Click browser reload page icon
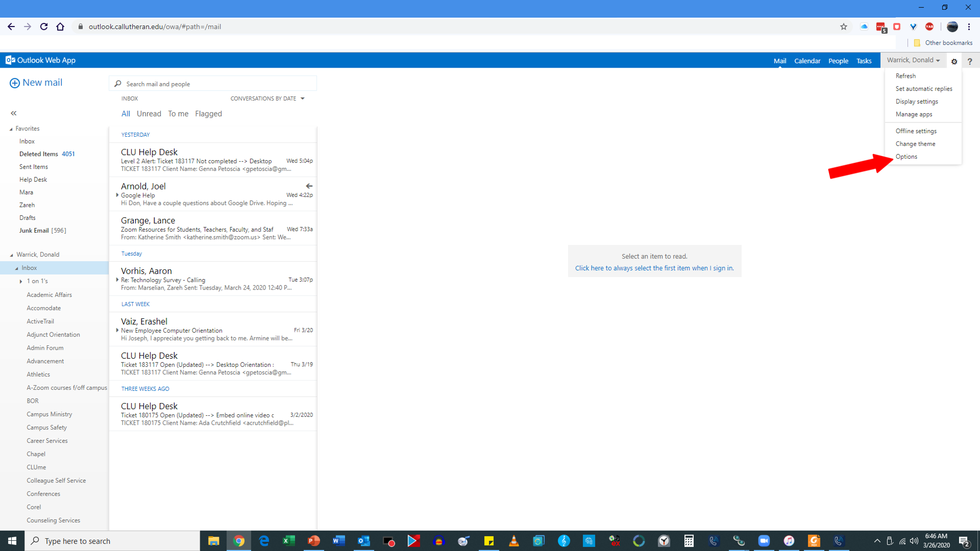Image resolution: width=980 pixels, height=551 pixels. pos(44,26)
